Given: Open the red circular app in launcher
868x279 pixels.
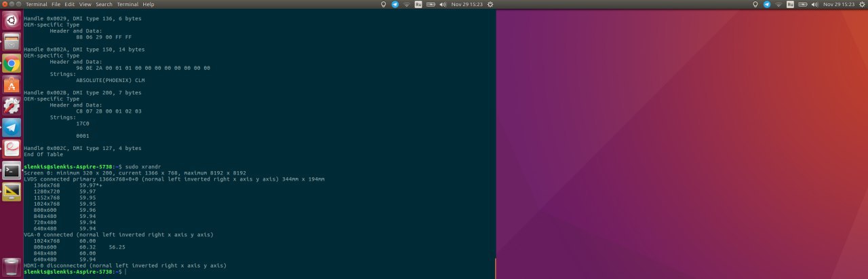Looking at the screenshot, I should (x=12, y=149).
